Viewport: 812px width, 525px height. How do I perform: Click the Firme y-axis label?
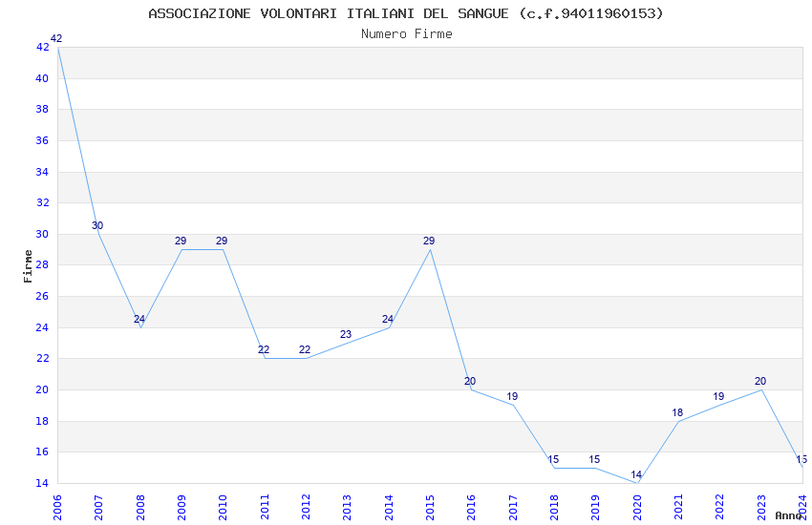[28, 266]
